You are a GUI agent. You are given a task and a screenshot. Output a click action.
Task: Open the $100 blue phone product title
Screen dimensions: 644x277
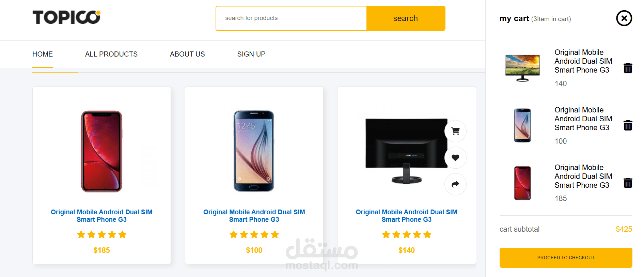[254, 216]
